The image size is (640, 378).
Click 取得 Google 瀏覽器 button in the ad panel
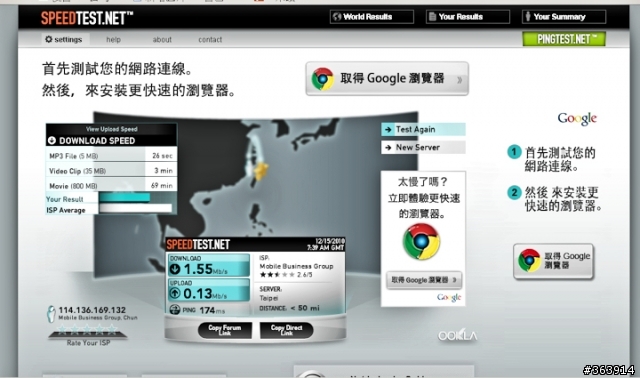tap(424, 280)
